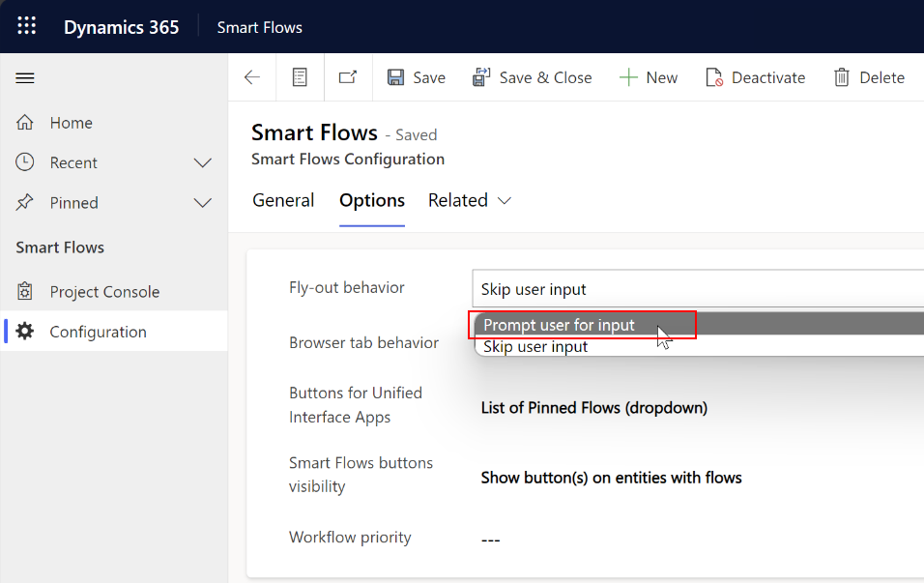Expand the Recent chevron

pyautogui.click(x=203, y=162)
